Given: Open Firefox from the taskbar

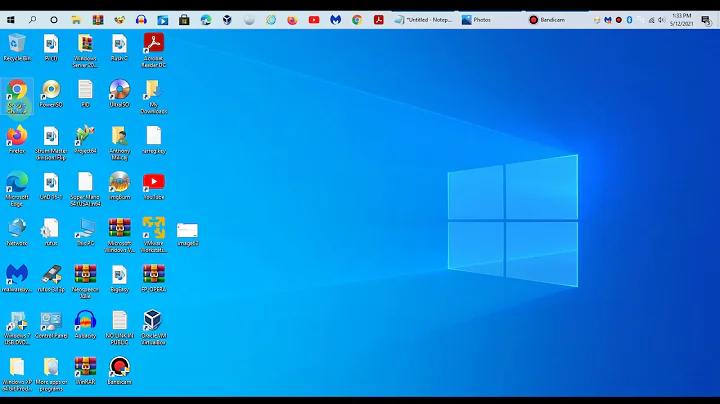Looking at the screenshot, I should click(292, 20).
